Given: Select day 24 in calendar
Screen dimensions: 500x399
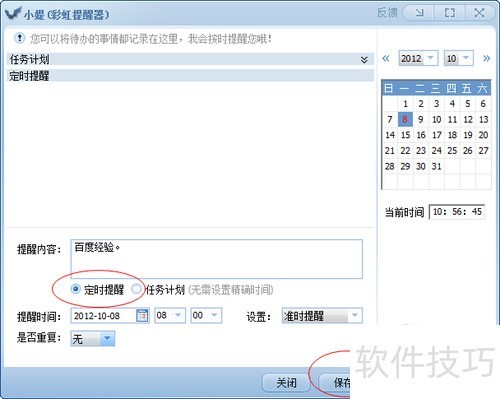Looking at the screenshot, I should tap(436, 150).
